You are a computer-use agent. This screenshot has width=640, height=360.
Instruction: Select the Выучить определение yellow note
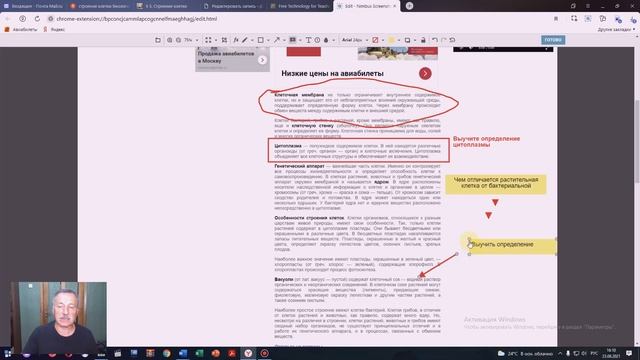(512, 246)
